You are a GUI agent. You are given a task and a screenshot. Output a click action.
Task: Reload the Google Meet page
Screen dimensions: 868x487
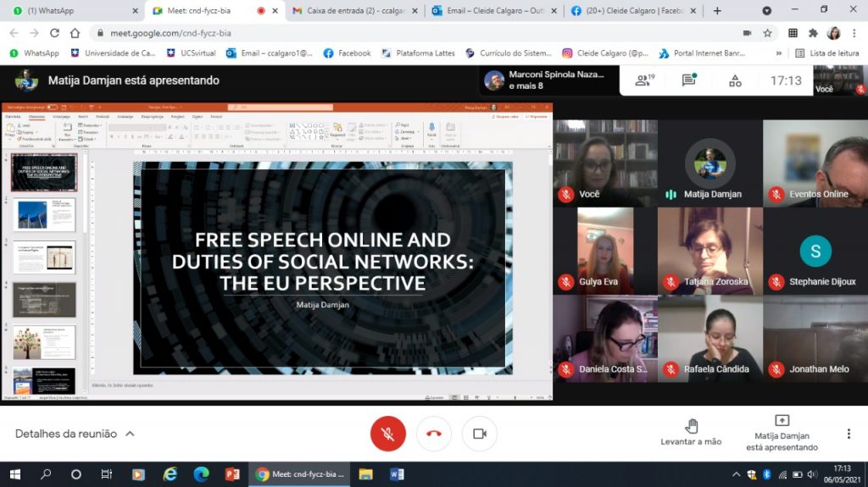tap(54, 33)
